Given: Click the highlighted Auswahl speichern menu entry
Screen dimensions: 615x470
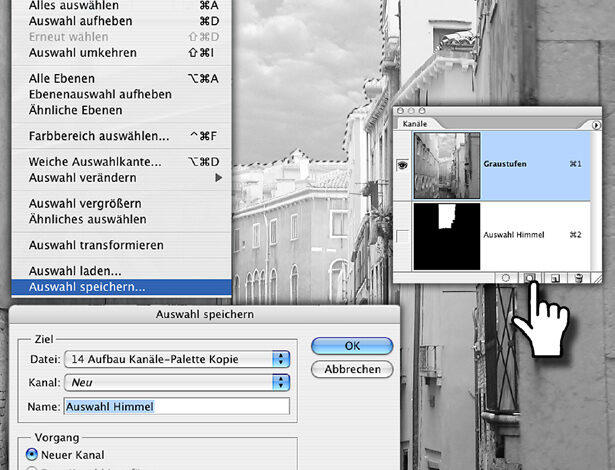Looking at the screenshot, I should (122, 287).
